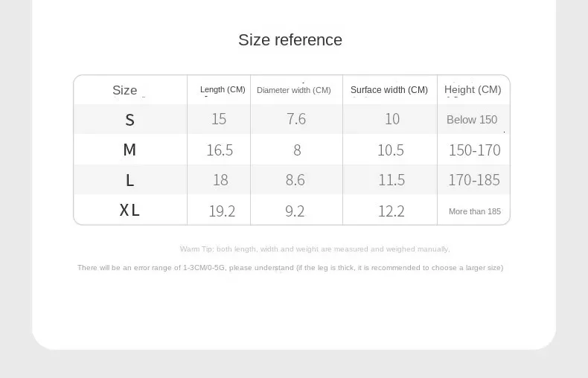Select the Size column header
588x378 pixels.
(125, 90)
